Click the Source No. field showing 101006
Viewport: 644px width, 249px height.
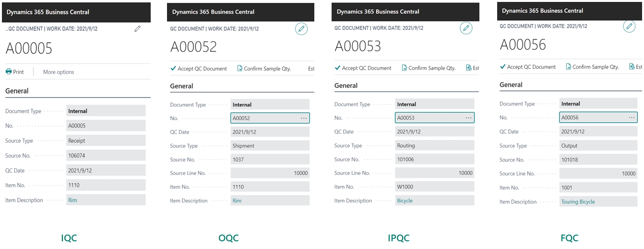tap(434, 160)
